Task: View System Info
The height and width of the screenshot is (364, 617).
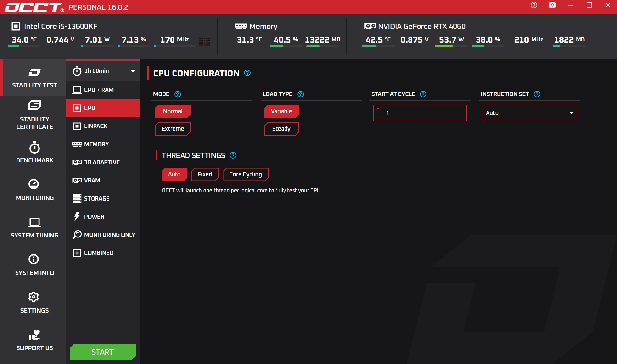Action: 34,265
